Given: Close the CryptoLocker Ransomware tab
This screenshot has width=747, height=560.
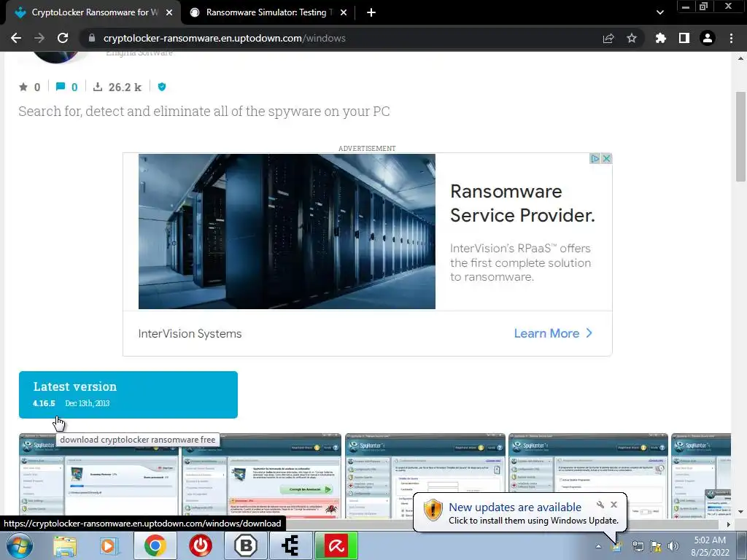Looking at the screenshot, I should (169, 12).
